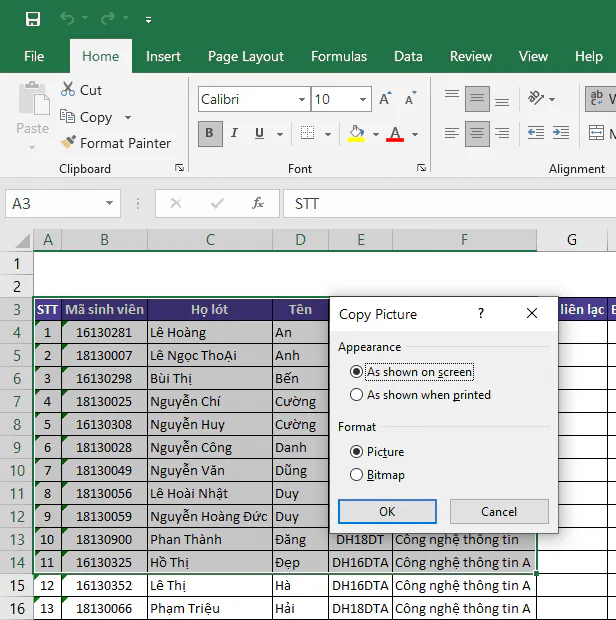
Task: Click the Copy Picture help question mark
Action: pyautogui.click(x=481, y=314)
